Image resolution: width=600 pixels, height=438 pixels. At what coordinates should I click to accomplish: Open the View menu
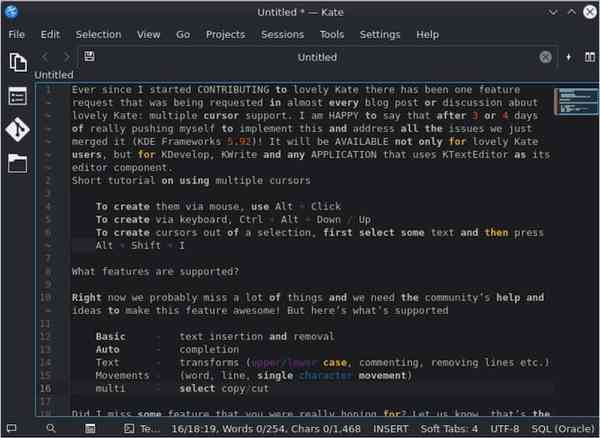click(x=148, y=35)
